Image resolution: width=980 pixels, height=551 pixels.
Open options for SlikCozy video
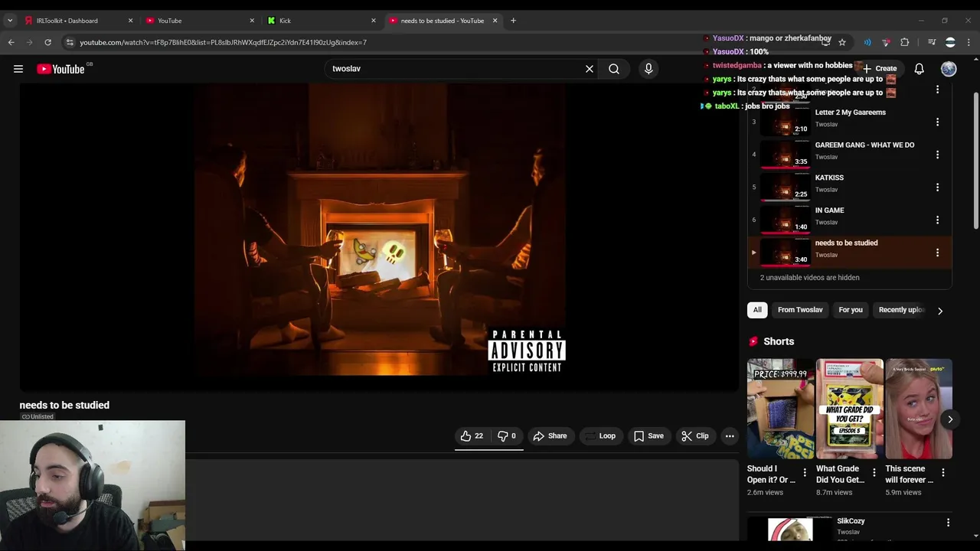948,523
